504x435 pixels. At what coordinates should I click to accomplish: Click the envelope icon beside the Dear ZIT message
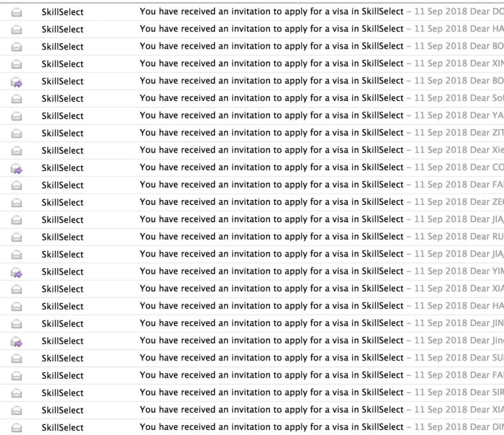[x=16, y=133]
